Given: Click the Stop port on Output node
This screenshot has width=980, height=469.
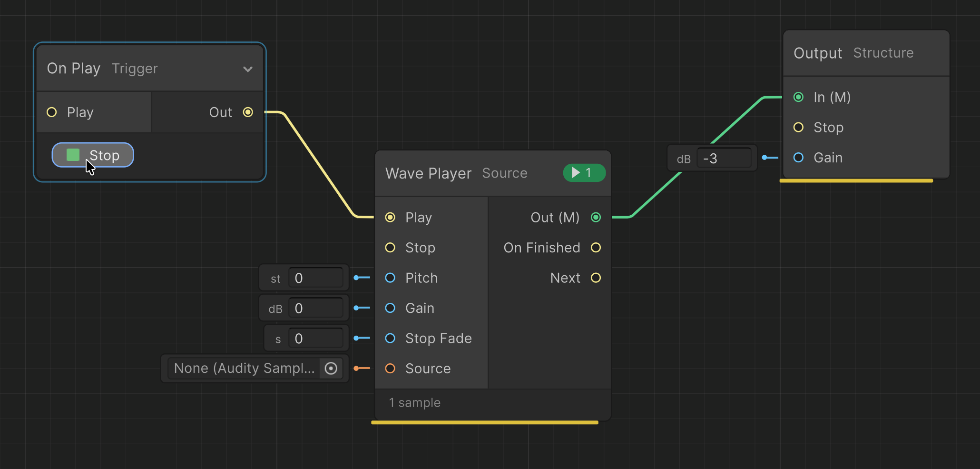Looking at the screenshot, I should pos(799,128).
